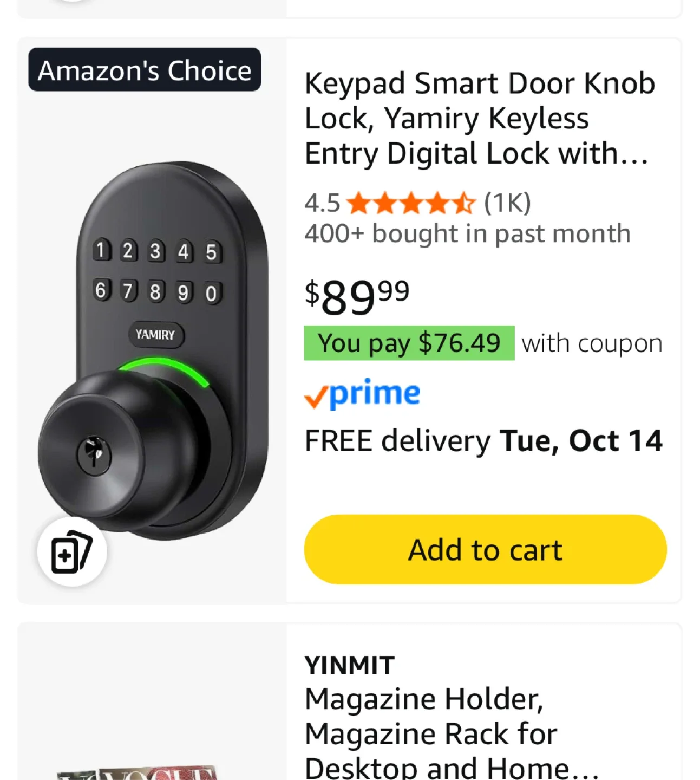The image size is (700, 780).
Task: Tap the view similar items icon
Action: tap(71, 551)
